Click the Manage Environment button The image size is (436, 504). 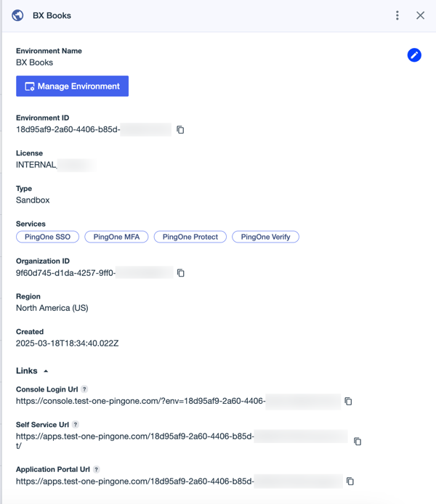pyautogui.click(x=72, y=86)
